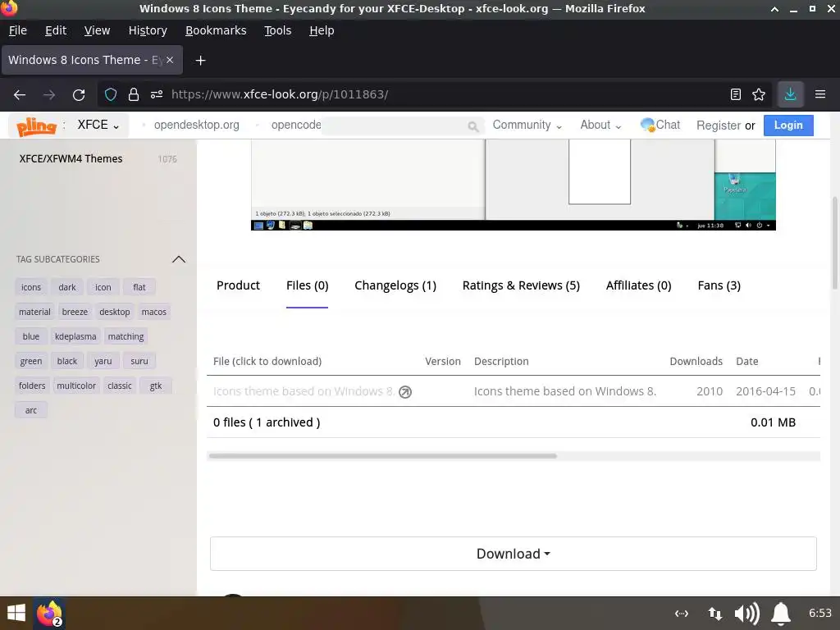Select the 'icons' tag
The image size is (840, 630).
click(x=31, y=287)
